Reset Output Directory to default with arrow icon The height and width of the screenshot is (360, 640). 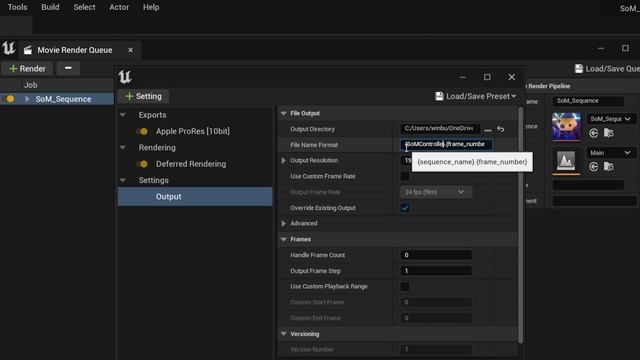coord(501,129)
